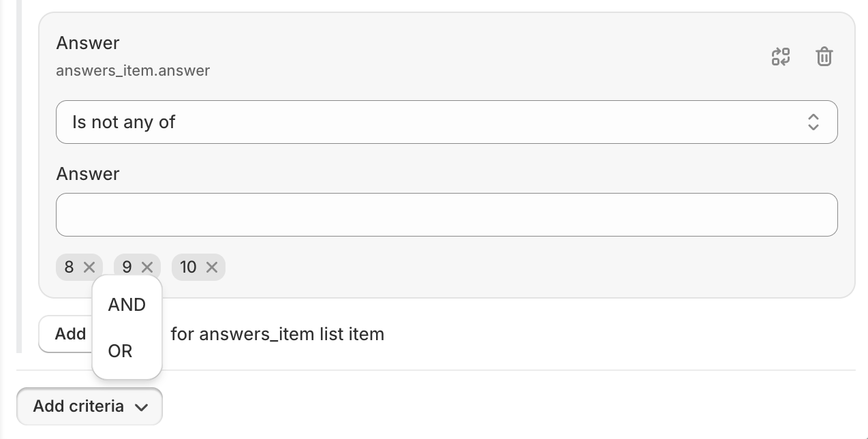Click the swap field icon beside trash
This screenshot has width=868, height=439.
(x=781, y=57)
